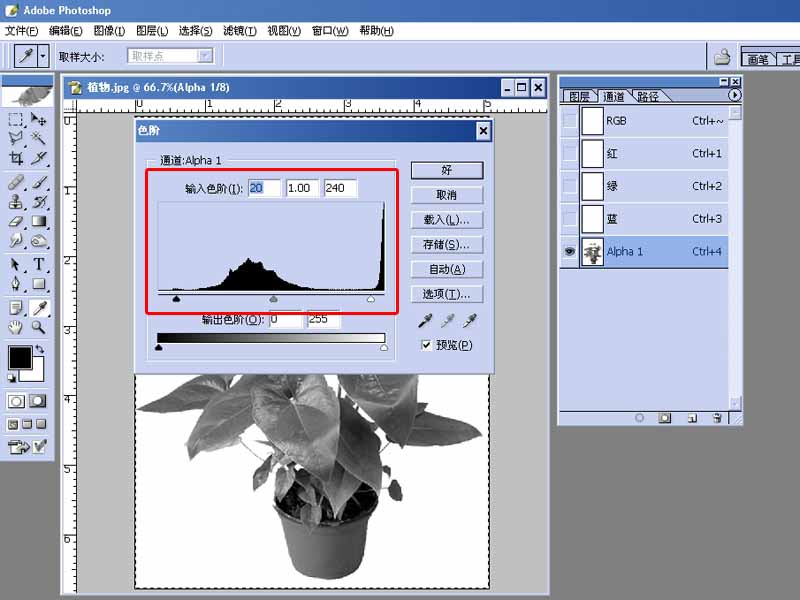Click the white point eyedropper in Levels
This screenshot has height=600, width=800.
(469, 320)
